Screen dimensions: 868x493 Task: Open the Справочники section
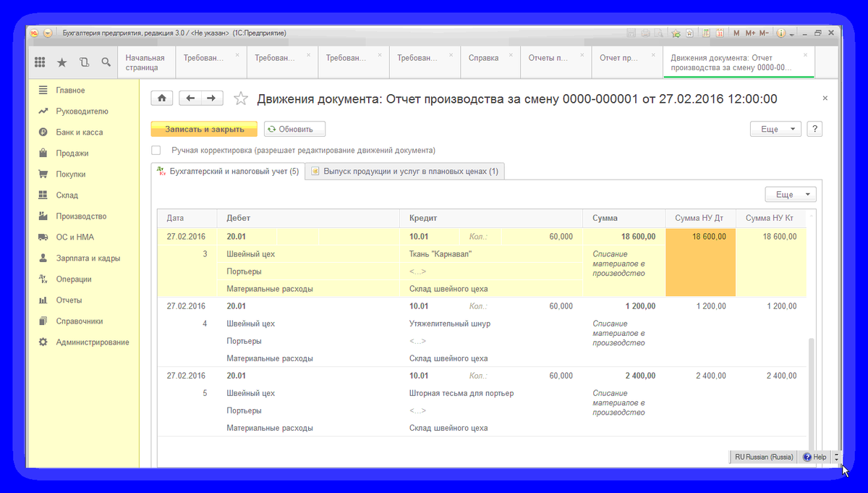80,321
